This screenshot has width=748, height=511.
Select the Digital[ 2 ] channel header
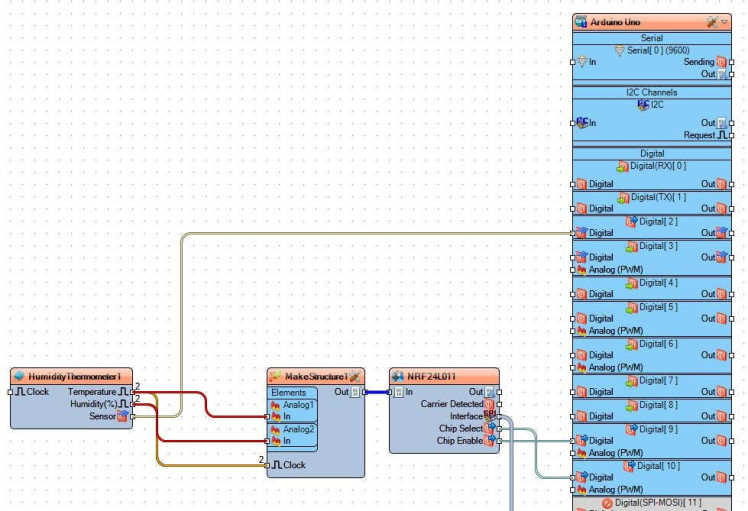652,221
